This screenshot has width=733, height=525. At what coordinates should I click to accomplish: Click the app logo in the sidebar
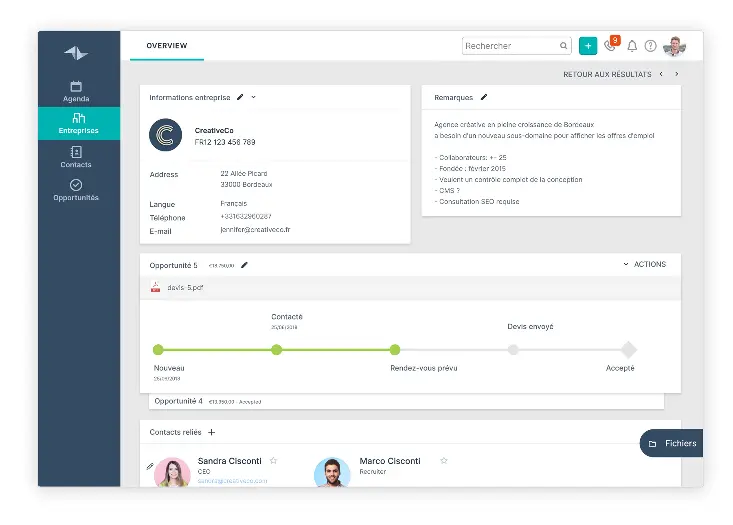tap(76, 53)
